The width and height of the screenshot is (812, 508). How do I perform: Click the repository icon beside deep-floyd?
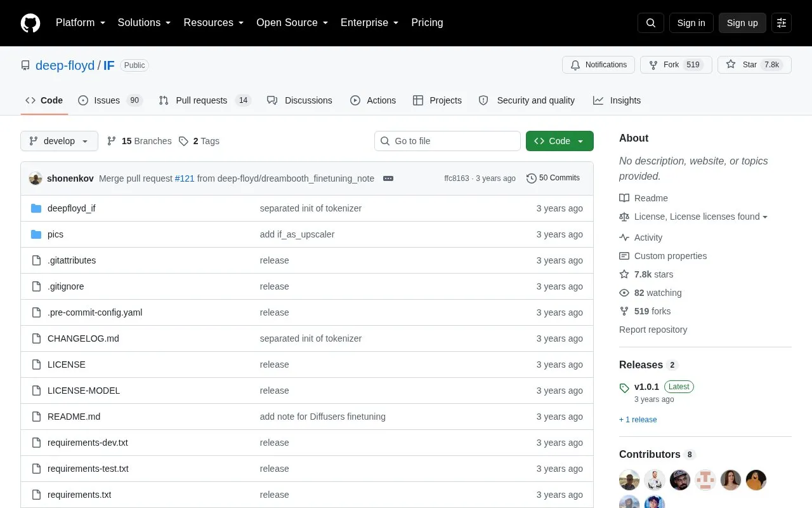pyautogui.click(x=25, y=65)
